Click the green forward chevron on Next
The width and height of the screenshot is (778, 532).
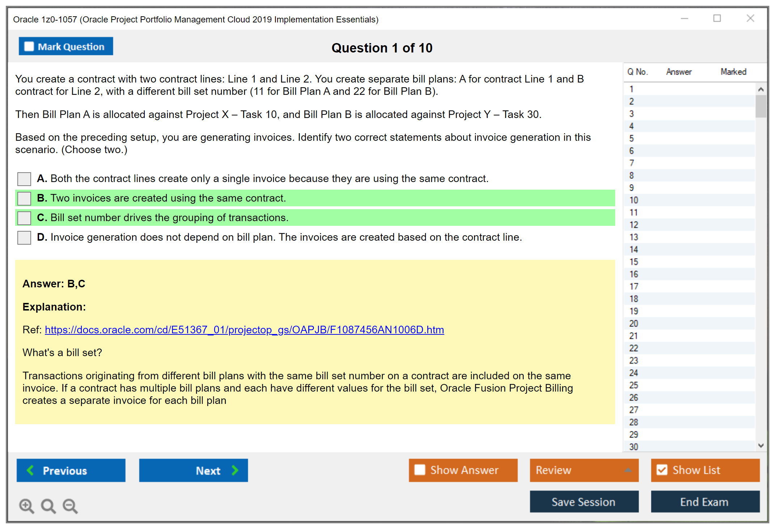click(x=234, y=470)
